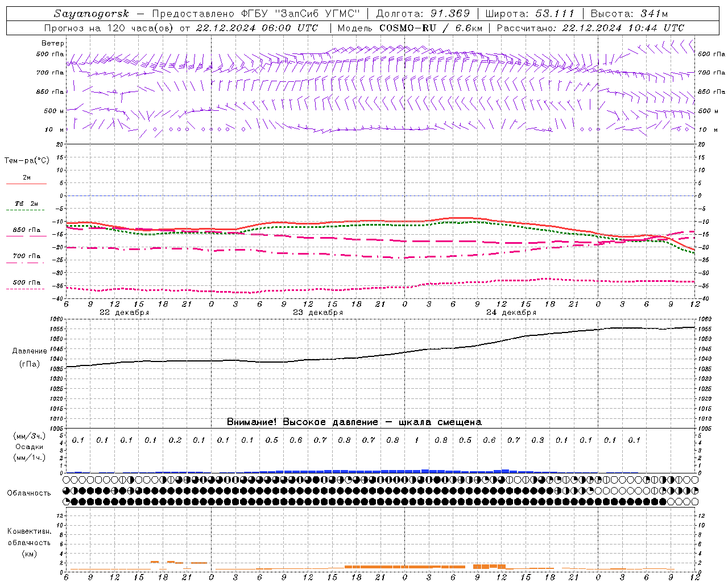
Task: Click the '0.2' precipitation value
Action: click(x=175, y=440)
